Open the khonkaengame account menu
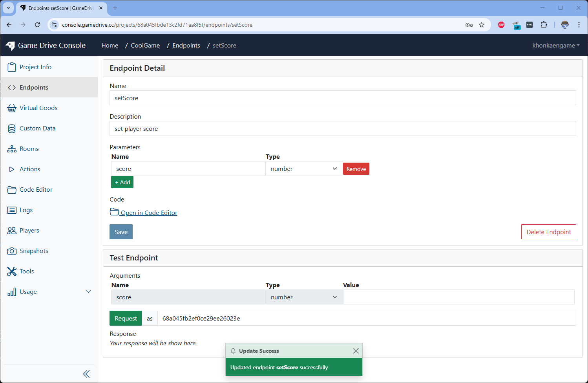This screenshot has width=588, height=383. pyautogui.click(x=555, y=45)
